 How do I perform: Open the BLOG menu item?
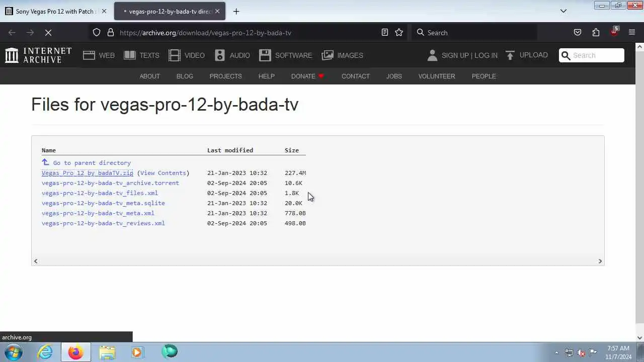[185, 76]
